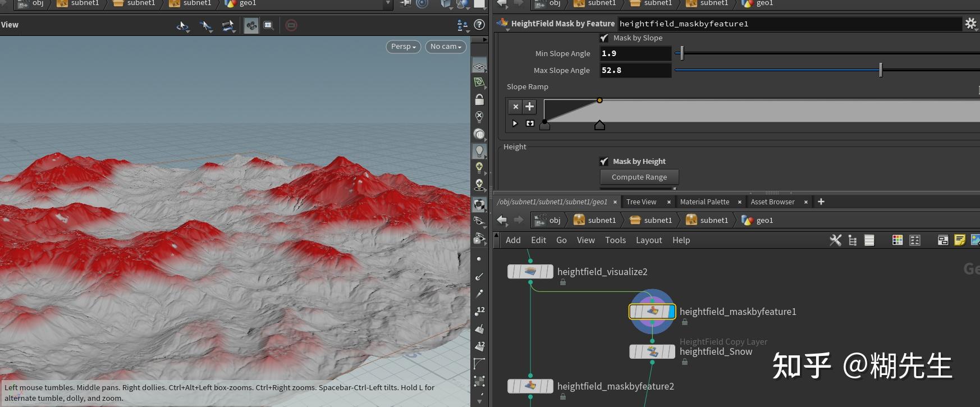Viewport: 980px width, 407px height.
Task: Switch to the Material Palette tab
Action: tap(704, 202)
